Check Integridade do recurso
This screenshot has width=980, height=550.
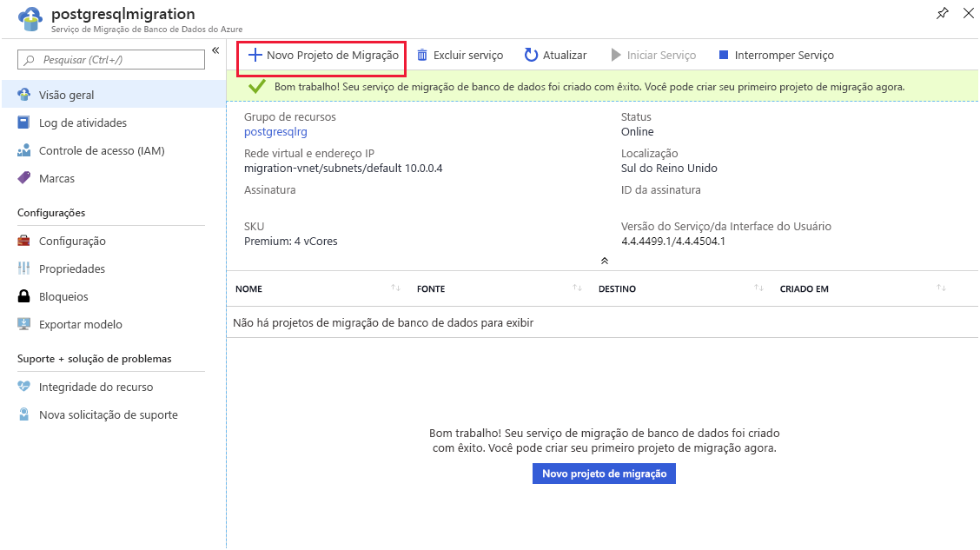[86, 387]
